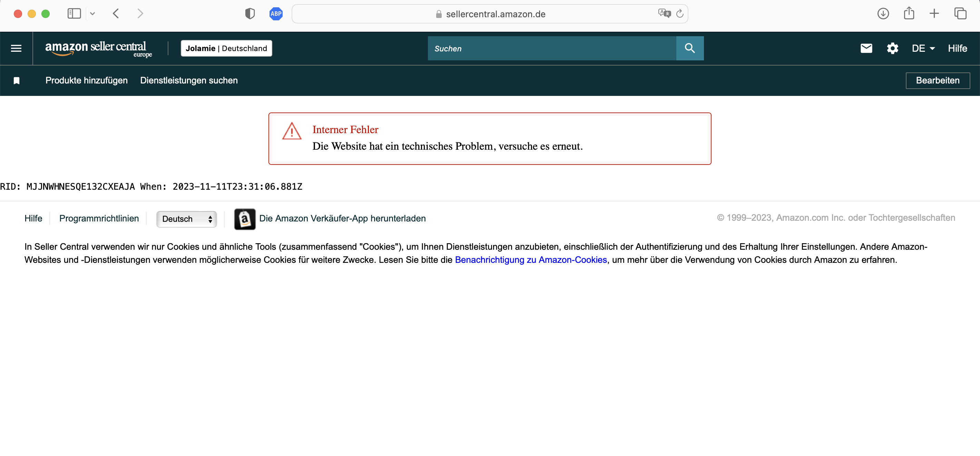Click the Amazon Seller Central logo
This screenshot has width=980, height=456.
point(99,49)
